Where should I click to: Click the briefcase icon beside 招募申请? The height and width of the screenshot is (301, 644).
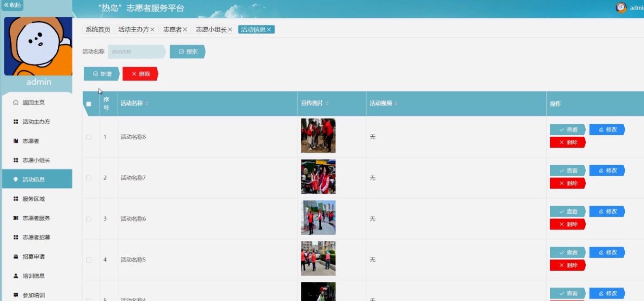click(x=16, y=257)
